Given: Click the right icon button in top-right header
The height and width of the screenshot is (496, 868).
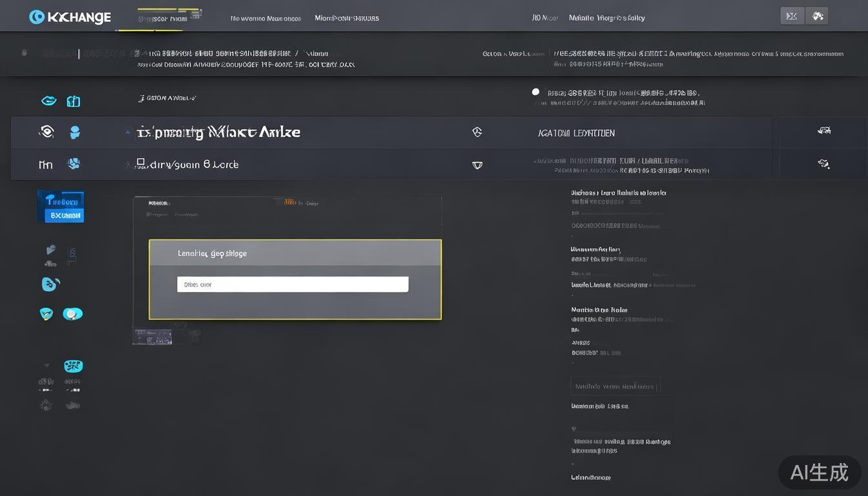Looking at the screenshot, I should point(817,16).
